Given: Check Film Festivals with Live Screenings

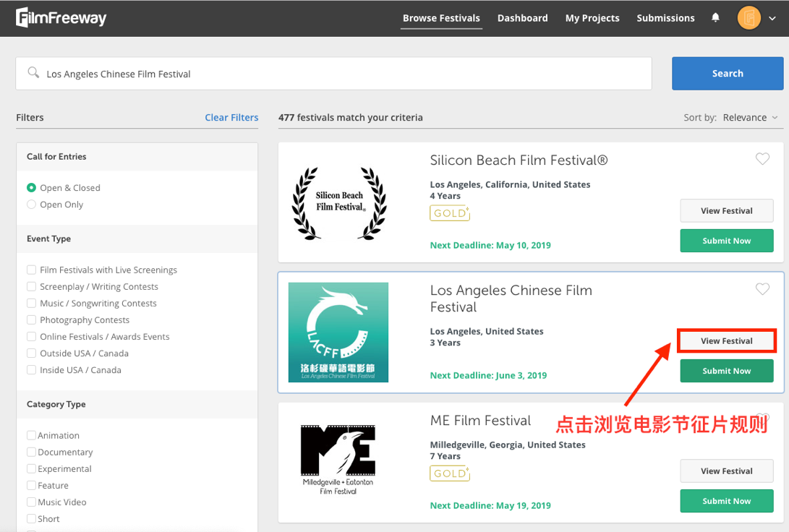Looking at the screenshot, I should point(31,270).
